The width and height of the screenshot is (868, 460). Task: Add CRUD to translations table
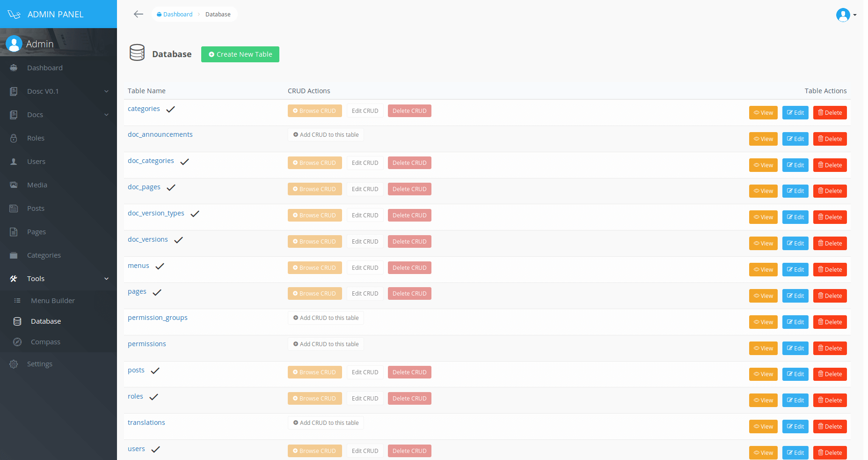point(326,423)
